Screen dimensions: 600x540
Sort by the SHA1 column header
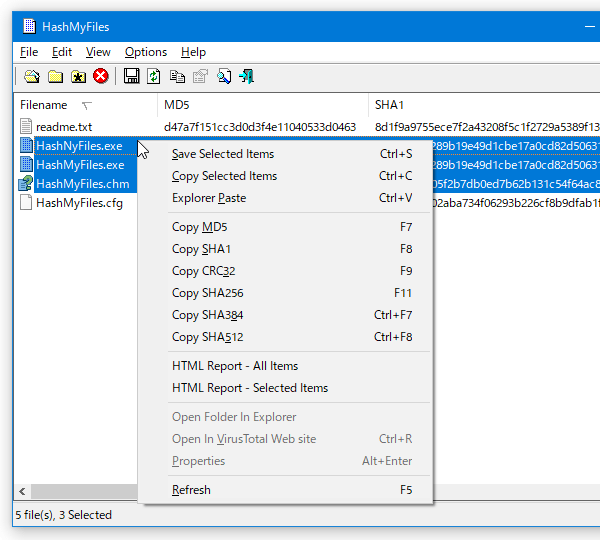484,105
